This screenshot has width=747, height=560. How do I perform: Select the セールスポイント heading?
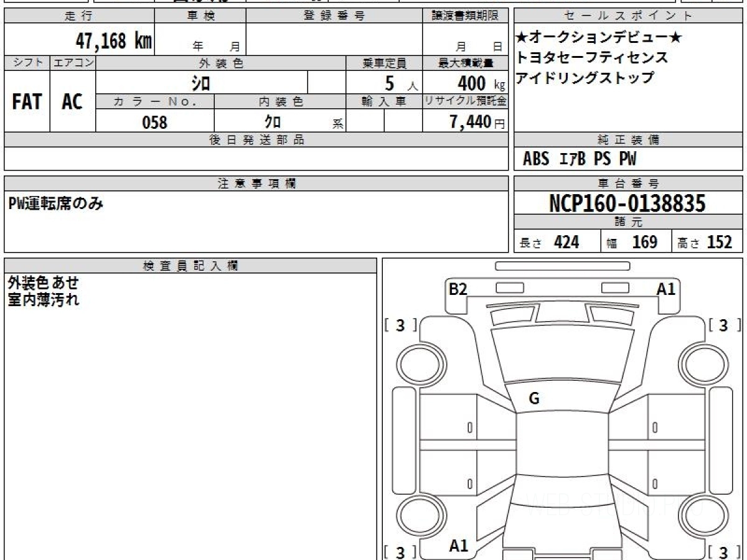[x=628, y=16]
